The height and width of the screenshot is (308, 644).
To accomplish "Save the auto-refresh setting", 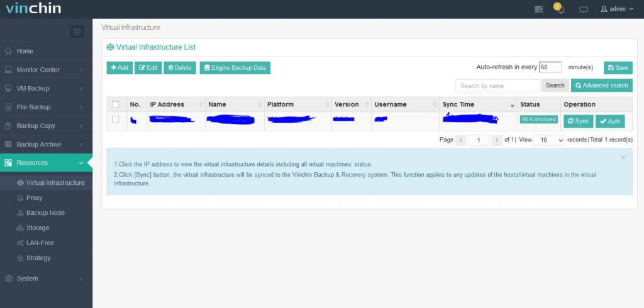I will click(x=618, y=68).
